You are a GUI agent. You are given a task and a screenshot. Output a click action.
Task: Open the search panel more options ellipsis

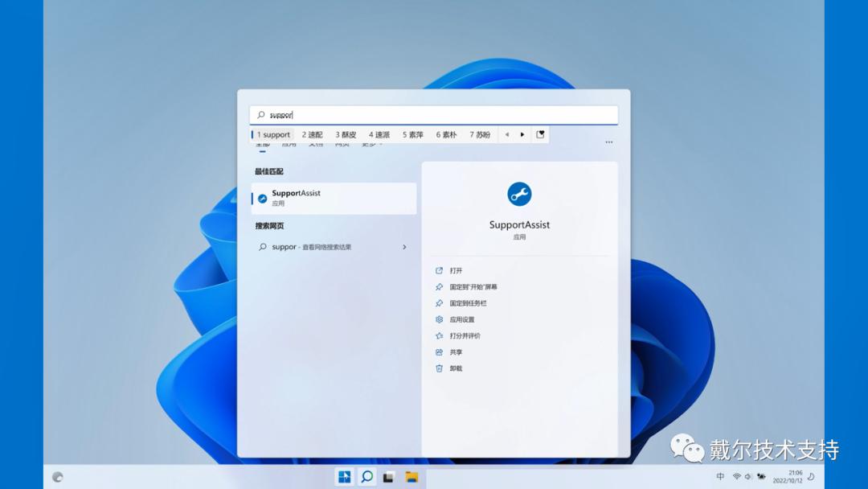pyautogui.click(x=609, y=142)
